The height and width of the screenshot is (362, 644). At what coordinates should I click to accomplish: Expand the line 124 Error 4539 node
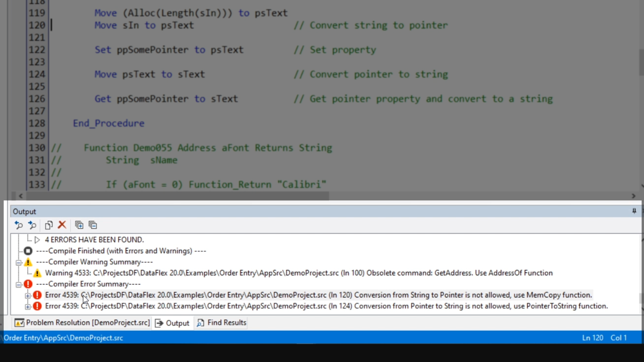click(28, 306)
